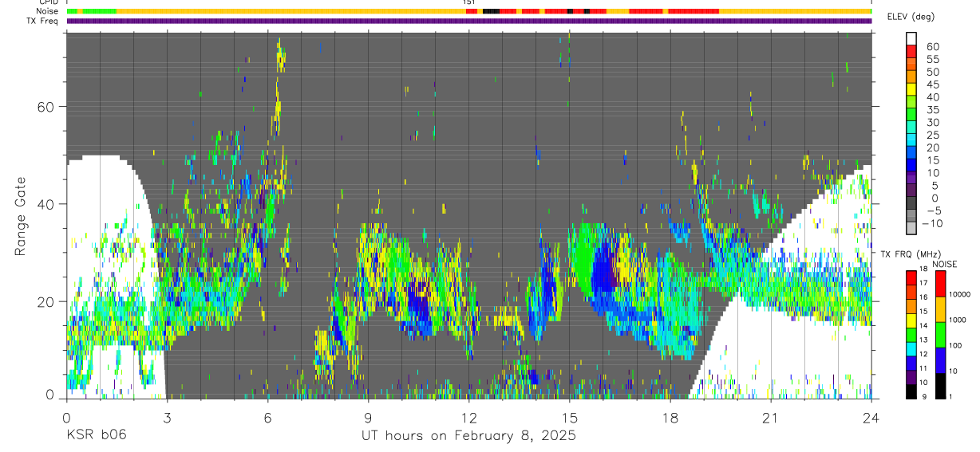
Task: Select the purple 10–11 MHz TX frequency swatch
Action: 911,377
